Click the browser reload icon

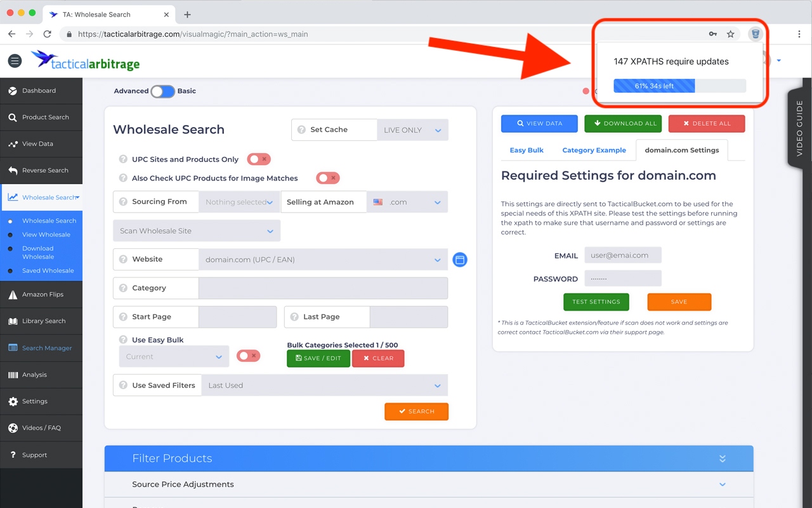click(x=47, y=34)
